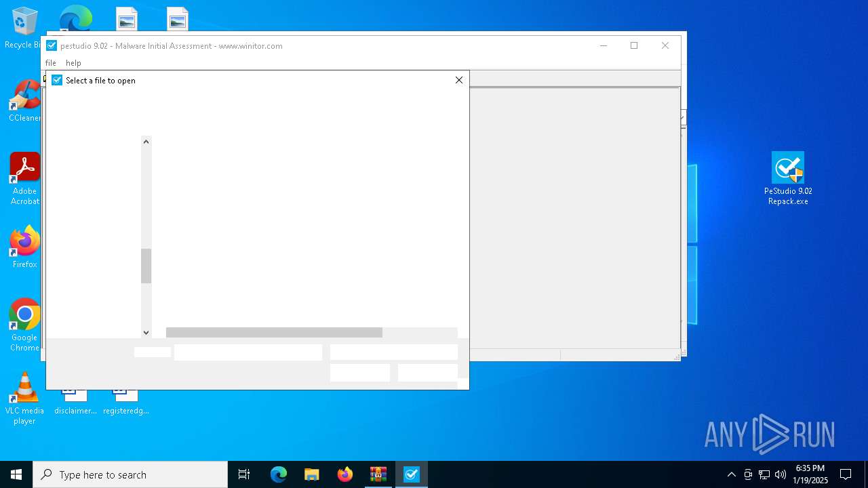868x488 pixels.
Task: Open File Explorer from the taskbar
Action: 312,474
